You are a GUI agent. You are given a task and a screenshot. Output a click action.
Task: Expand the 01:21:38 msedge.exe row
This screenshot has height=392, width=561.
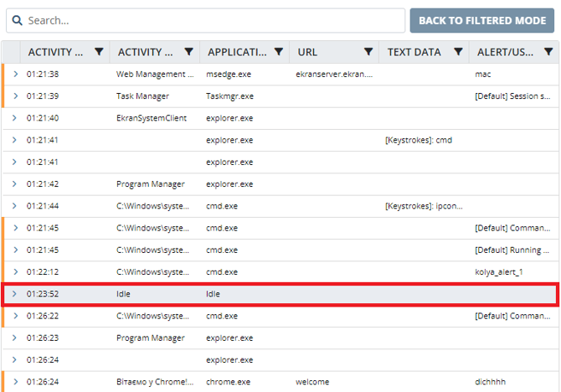coord(14,75)
